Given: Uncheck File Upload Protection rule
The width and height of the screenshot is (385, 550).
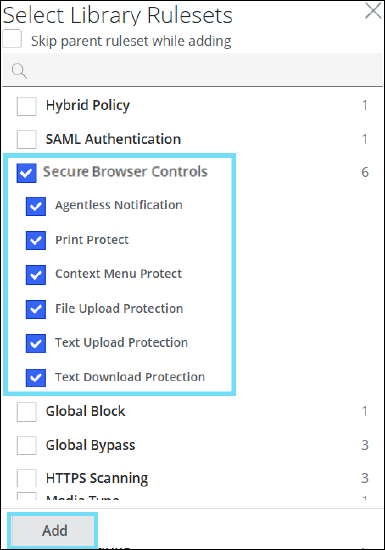Looking at the screenshot, I should pyautogui.click(x=36, y=309).
